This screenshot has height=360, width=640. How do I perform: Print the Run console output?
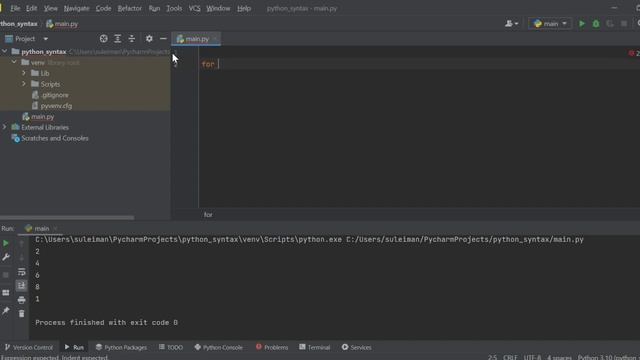click(x=22, y=300)
